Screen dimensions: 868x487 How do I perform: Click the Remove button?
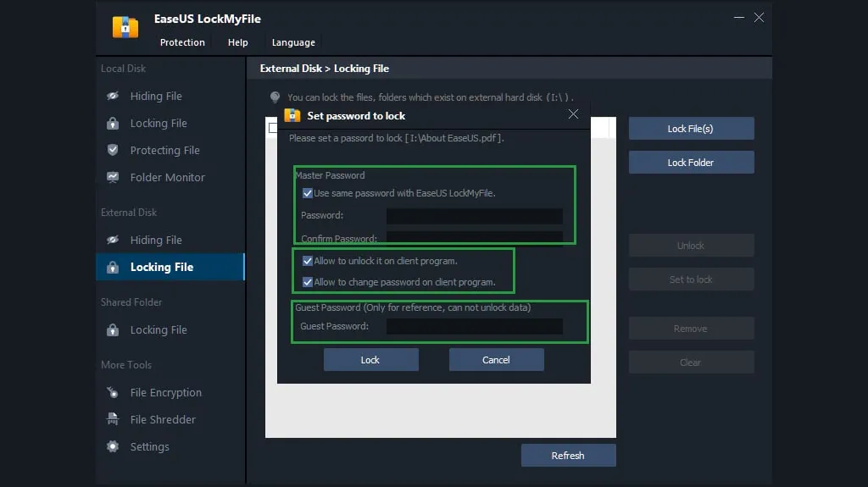click(691, 328)
